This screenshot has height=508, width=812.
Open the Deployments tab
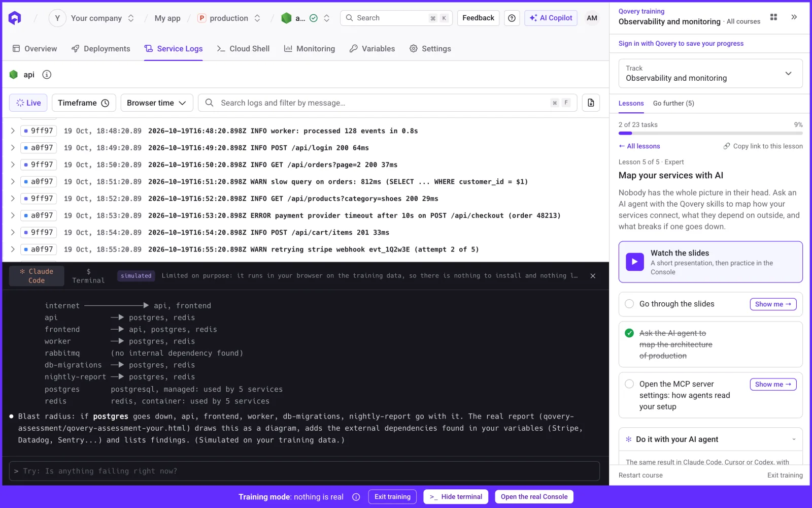click(101, 49)
